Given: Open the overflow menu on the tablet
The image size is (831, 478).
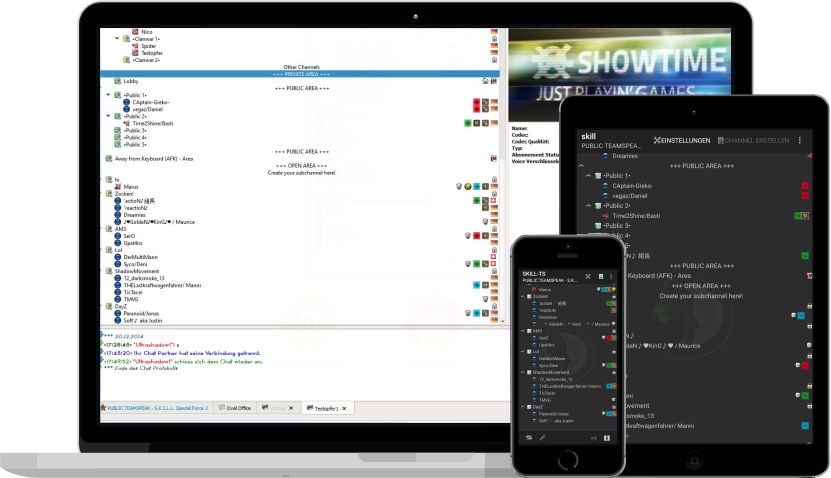Looking at the screenshot, I should pyautogui.click(x=800, y=140).
